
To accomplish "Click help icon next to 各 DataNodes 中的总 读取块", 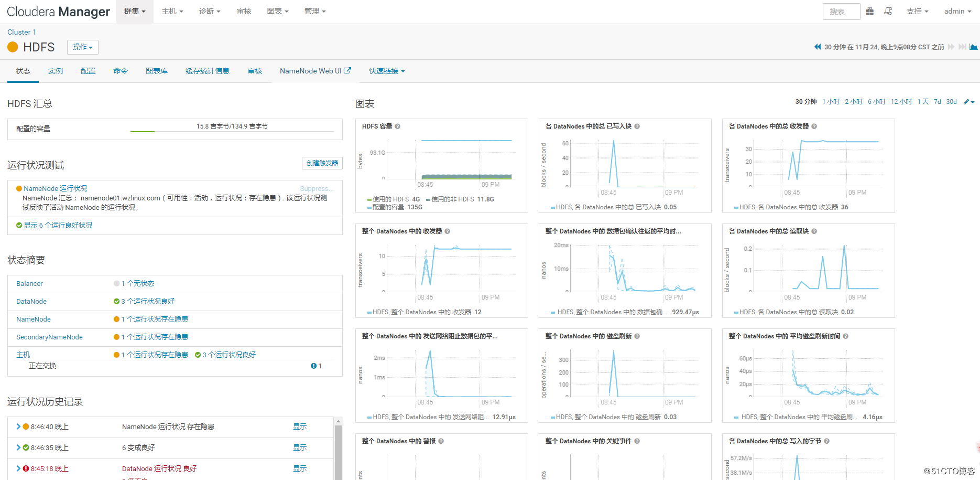I will pos(814,231).
